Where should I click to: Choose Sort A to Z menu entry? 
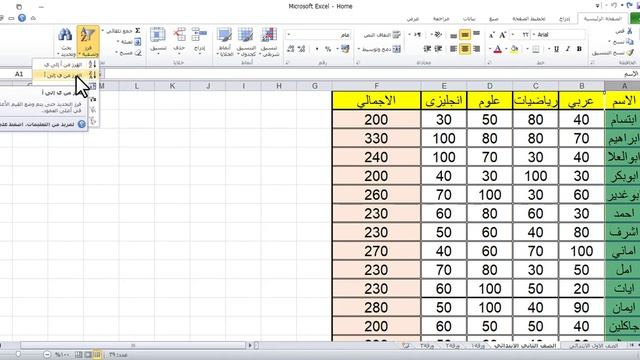click(x=66, y=64)
